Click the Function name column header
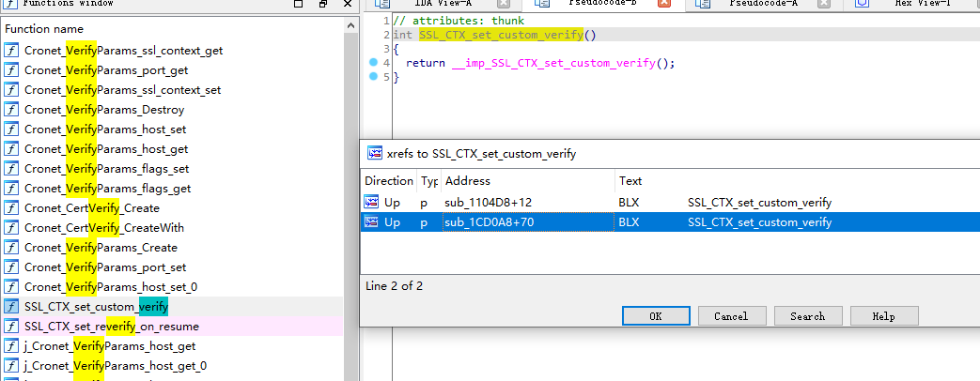The width and height of the screenshot is (980, 381). 169,29
